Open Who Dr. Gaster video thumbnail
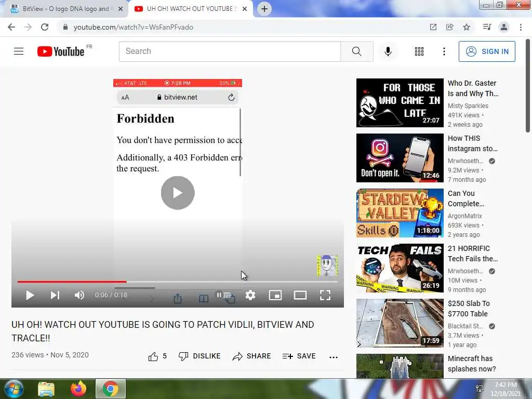 point(400,103)
